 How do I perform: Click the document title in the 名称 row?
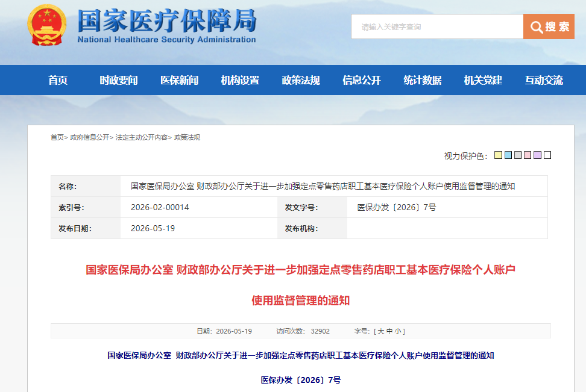[323, 186]
